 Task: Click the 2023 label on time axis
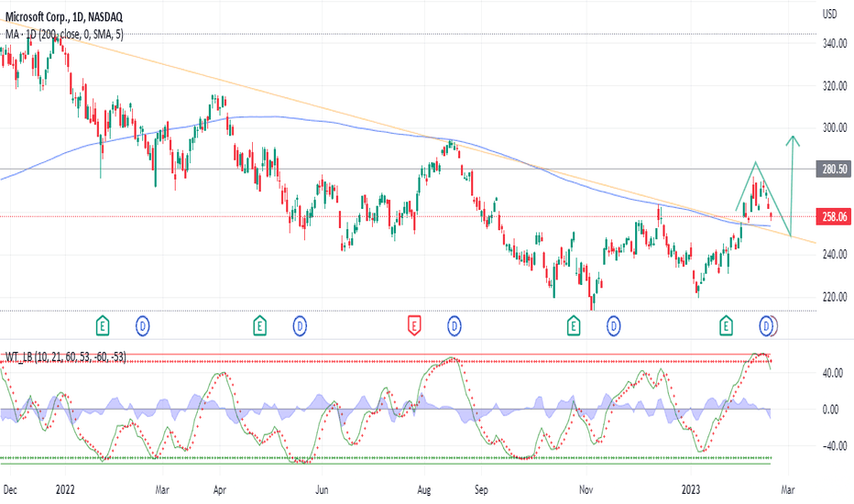(691, 489)
